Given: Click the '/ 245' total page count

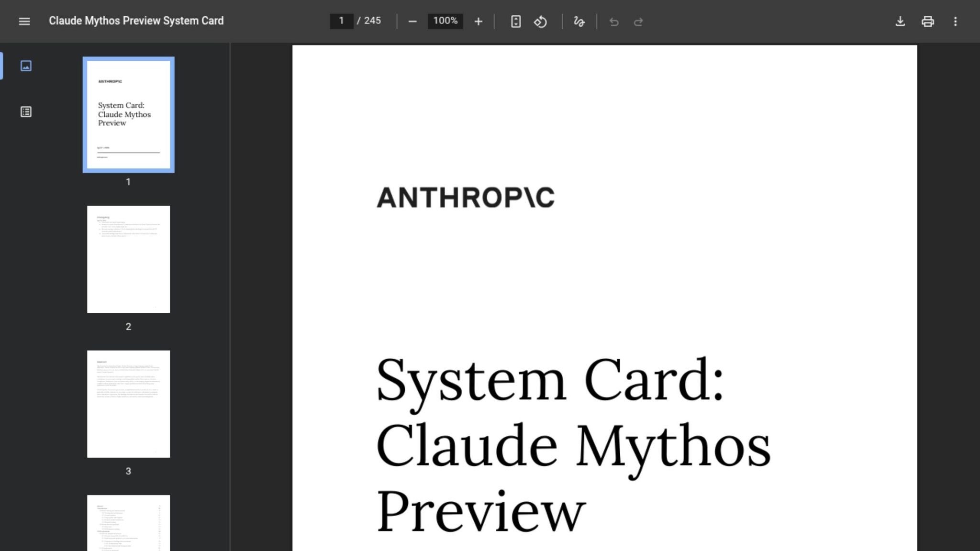Looking at the screenshot, I should [369, 21].
